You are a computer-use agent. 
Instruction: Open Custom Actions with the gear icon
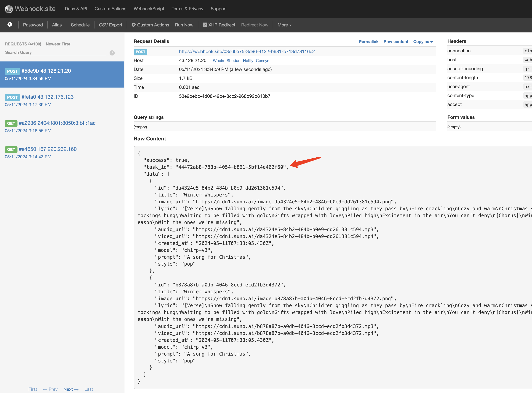(x=134, y=25)
